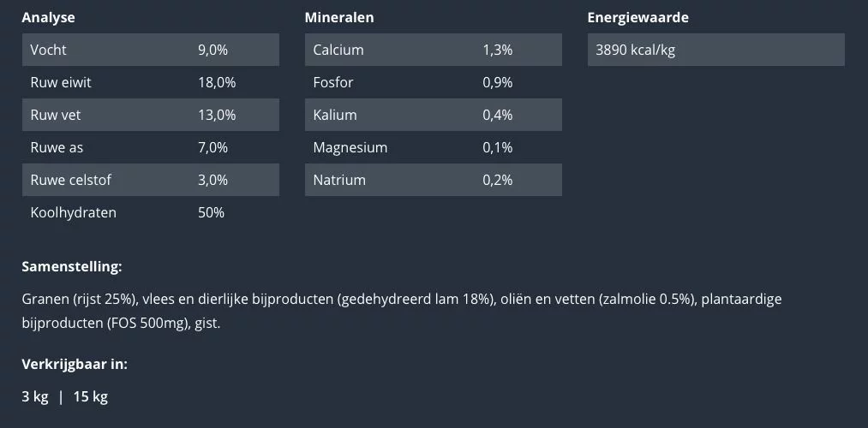868x428 pixels.
Task: Click the Verkrijgbaar in heading
Action: coord(75,364)
